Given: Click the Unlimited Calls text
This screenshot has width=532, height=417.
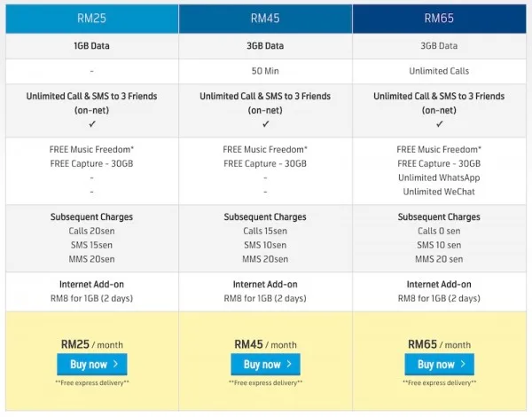Looking at the screenshot, I should [439, 71].
